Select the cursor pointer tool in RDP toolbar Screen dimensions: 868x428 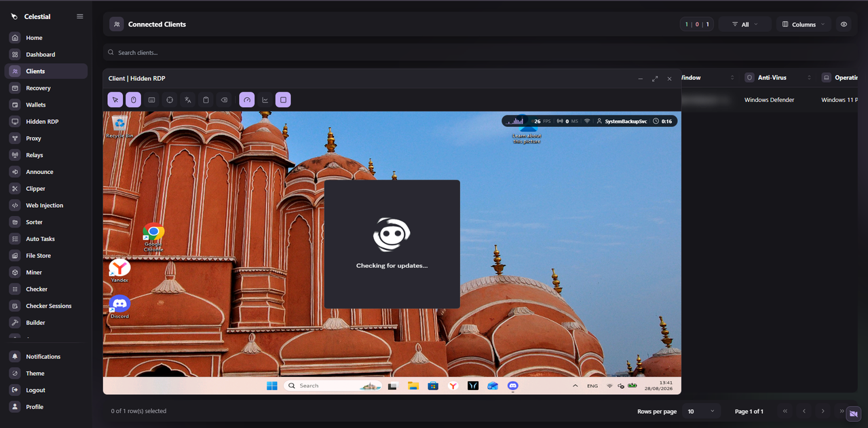point(115,100)
